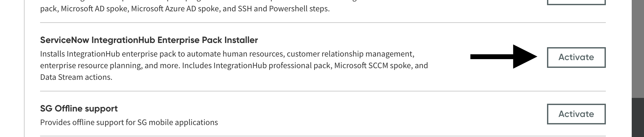Image resolution: width=644 pixels, height=137 pixels.
Task: Click the lighter scrollbar track above the thumb
Action: tap(638, 48)
